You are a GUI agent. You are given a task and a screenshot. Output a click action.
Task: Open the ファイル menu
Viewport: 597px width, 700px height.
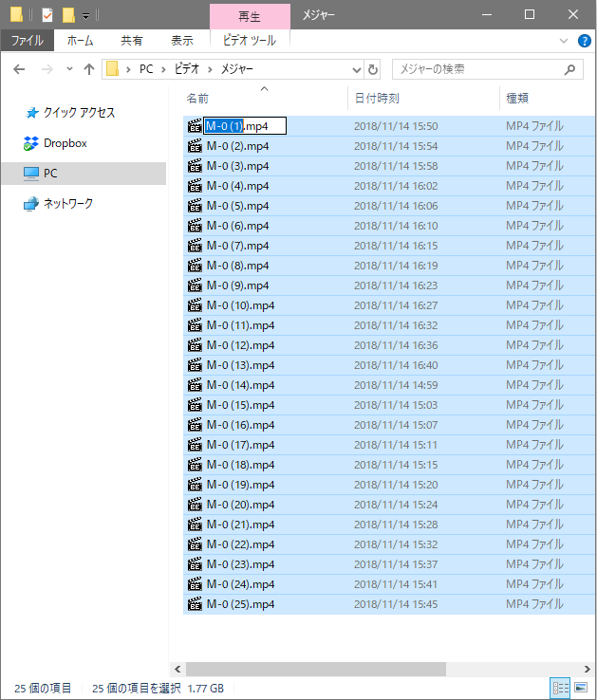(x=27, y=41)
